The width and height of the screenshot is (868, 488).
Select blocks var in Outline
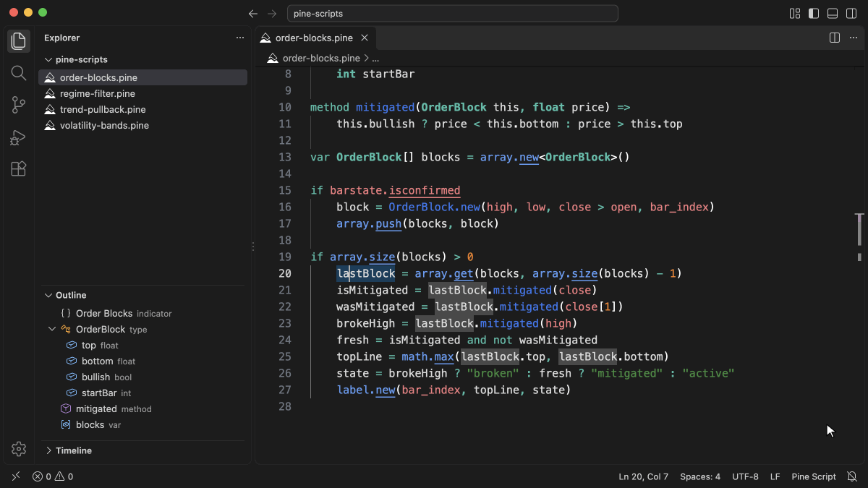(x=142, y=424)
